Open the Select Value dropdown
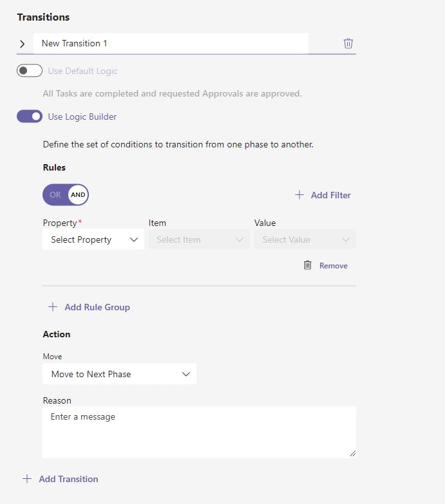This screenshot has height=504, width=445. 305,239
